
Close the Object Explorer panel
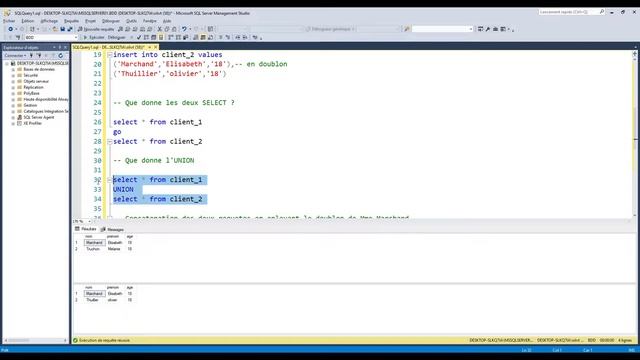[x=65, y=47]
